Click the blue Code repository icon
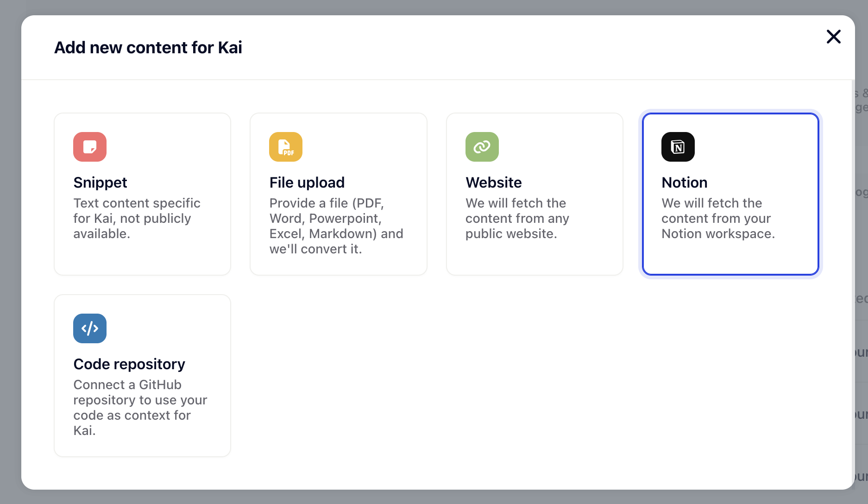The image size is (868, 504). (x=90, y=328)
